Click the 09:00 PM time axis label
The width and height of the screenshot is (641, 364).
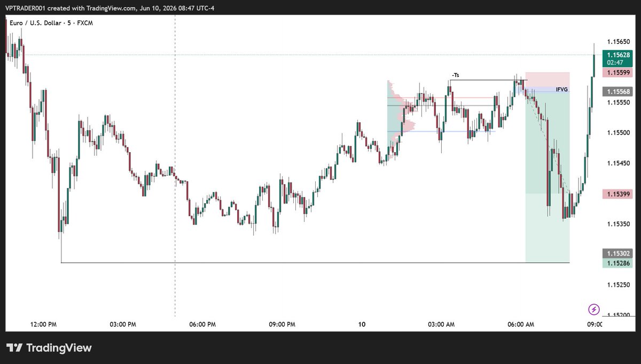(282, 325)
